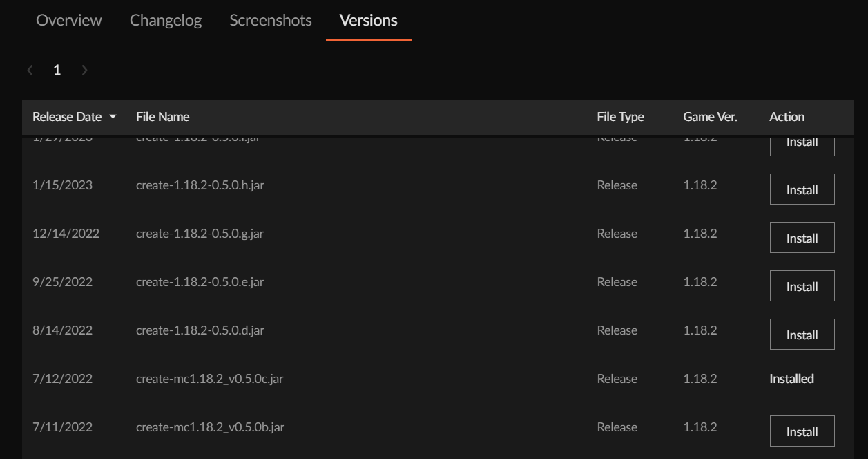Sort by File Type column header

[620, 117]
